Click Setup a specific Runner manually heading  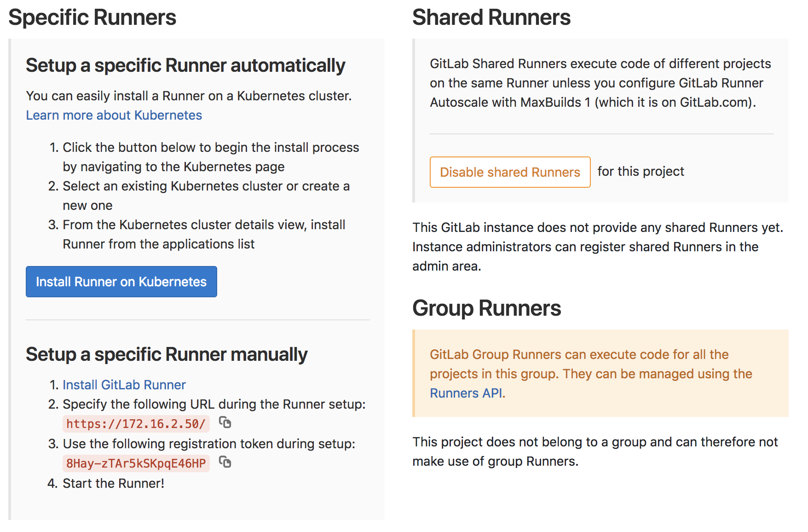click(x=167, y=354)
